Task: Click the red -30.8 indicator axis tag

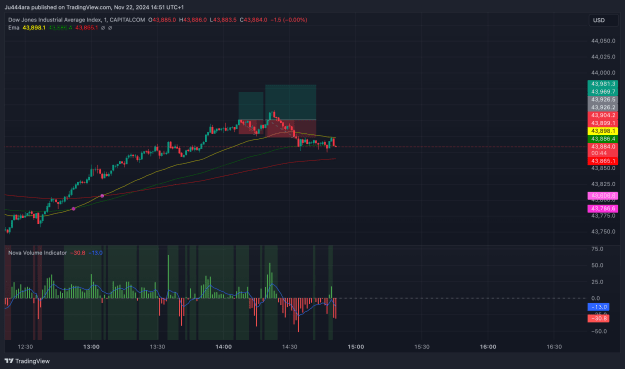Action: pyautogui.click(x=598, y=318)
